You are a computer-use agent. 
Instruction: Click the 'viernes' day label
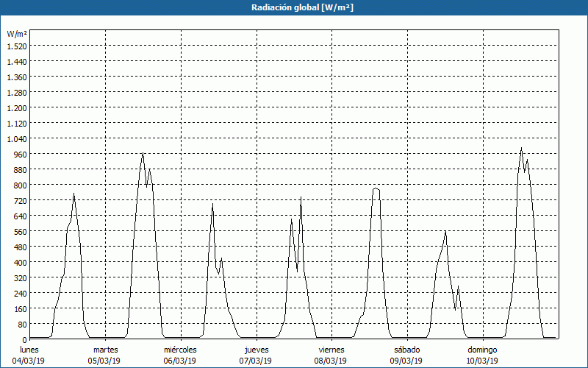tap(331, 350)
